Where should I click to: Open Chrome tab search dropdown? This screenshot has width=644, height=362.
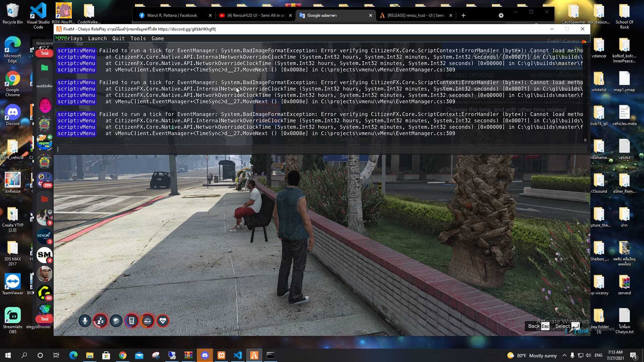pyautogui.click(x=501, y=15)
